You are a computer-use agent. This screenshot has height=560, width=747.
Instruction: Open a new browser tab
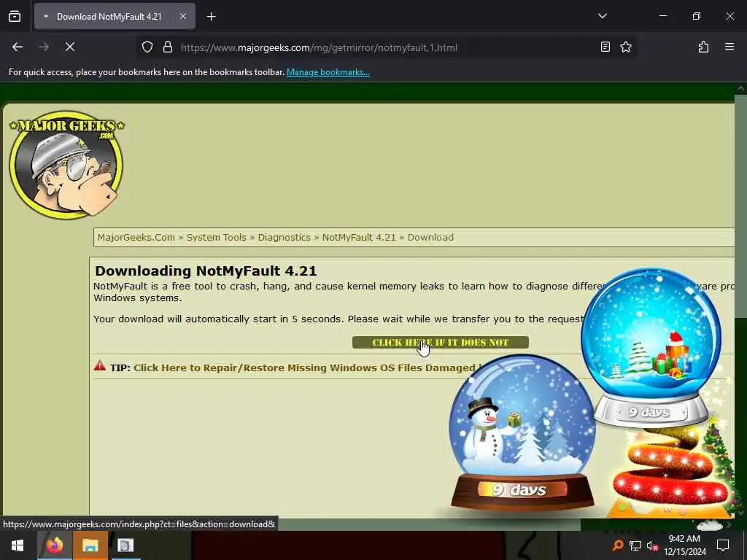tap(211, 17)
